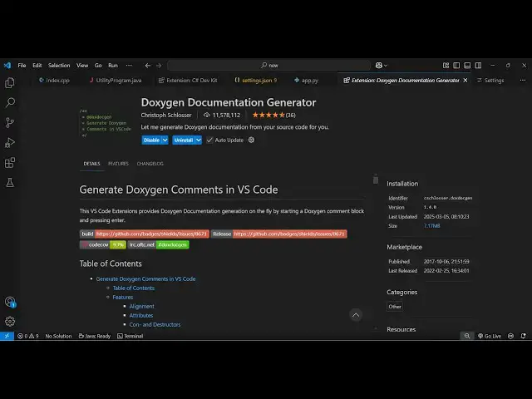
Task: Open Customize Layout icon
Action: 446,65
